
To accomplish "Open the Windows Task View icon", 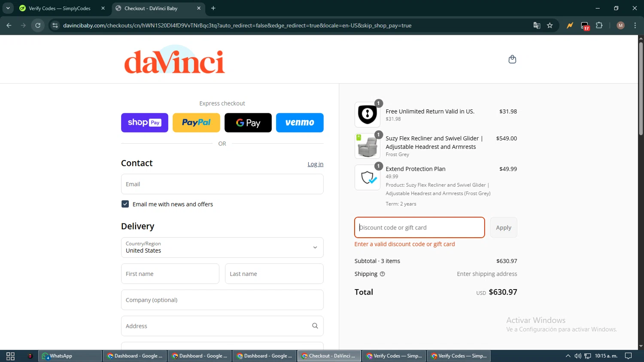I will [x=10, y=356].
